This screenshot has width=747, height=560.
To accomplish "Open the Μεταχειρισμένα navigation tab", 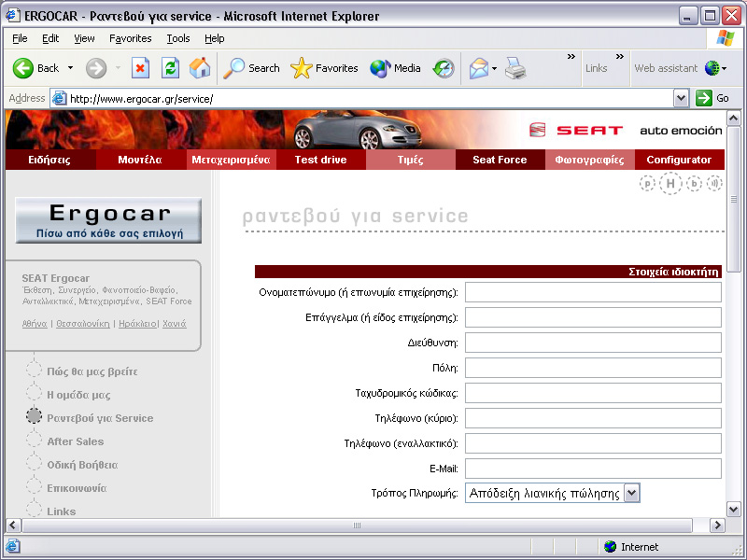I will pyautogui.click(x=231, y=160).
